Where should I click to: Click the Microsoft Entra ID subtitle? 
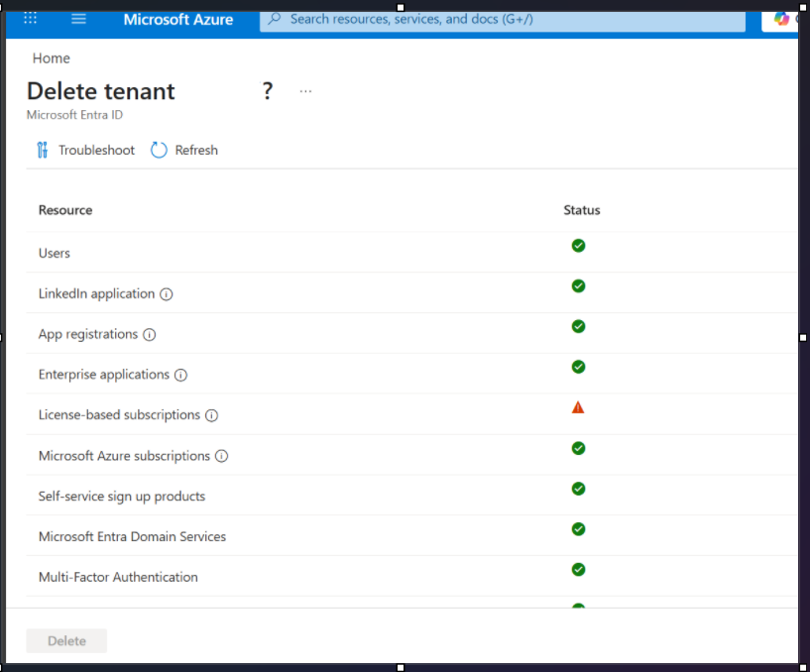click(75, 115)
